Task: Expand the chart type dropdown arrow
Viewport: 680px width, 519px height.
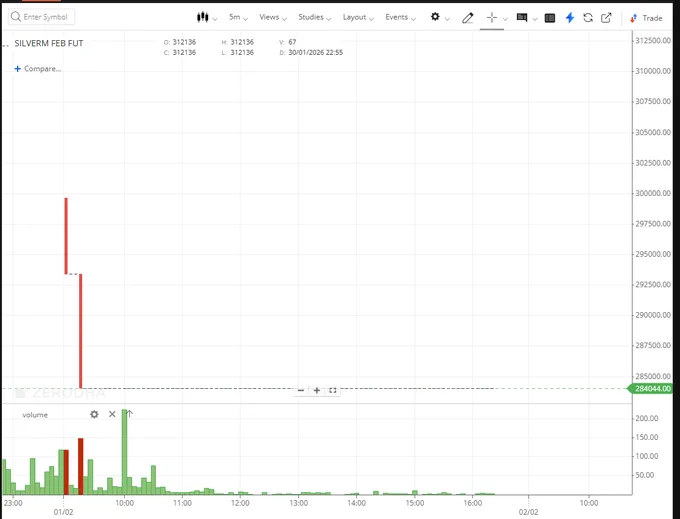Action: click(215, 19)
